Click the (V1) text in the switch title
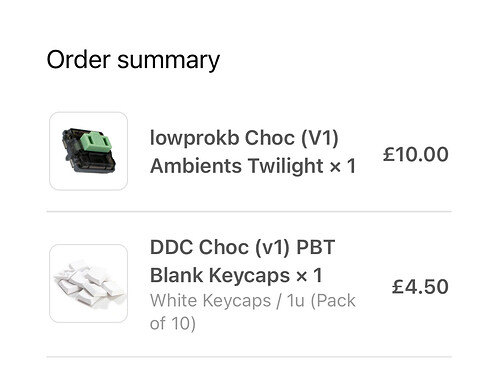This screenshot has width=498, height=375. coord(320,138)
